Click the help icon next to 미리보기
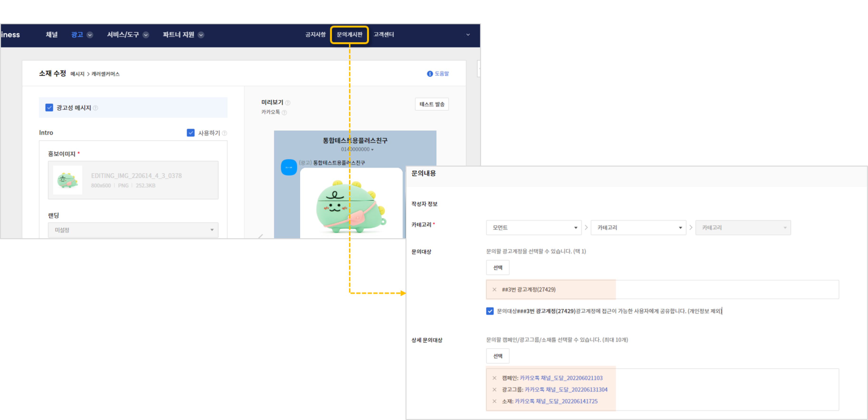 pos(288,103)
